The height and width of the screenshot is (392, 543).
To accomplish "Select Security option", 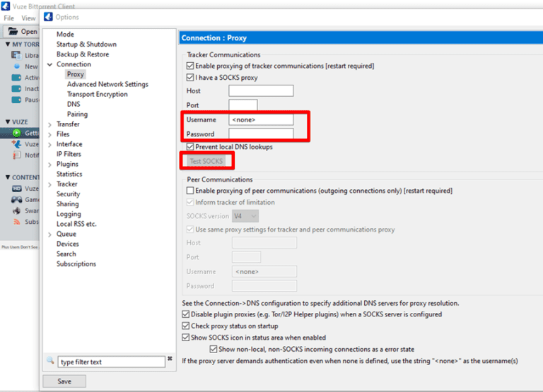I will (68, 194).
